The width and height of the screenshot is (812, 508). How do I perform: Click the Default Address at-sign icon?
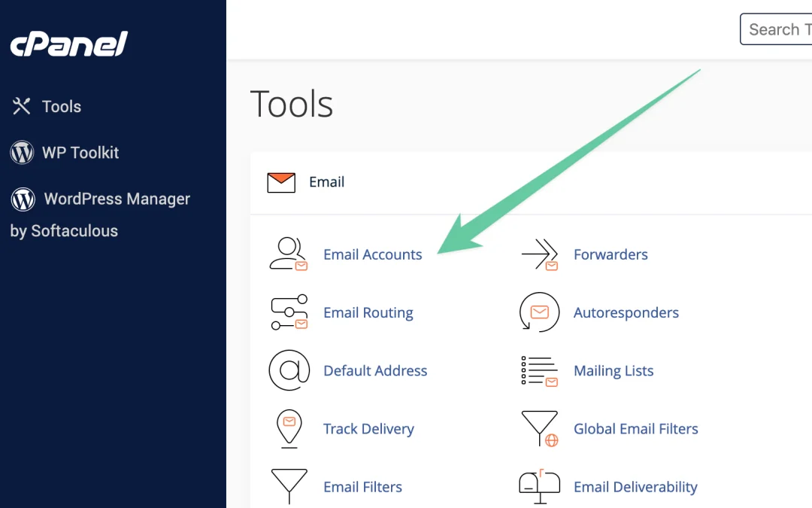289,370
